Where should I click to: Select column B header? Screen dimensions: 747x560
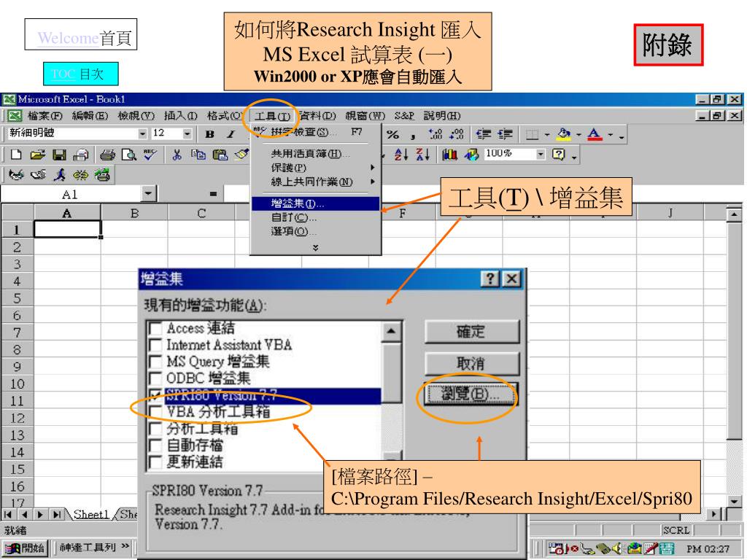[134, 213]
